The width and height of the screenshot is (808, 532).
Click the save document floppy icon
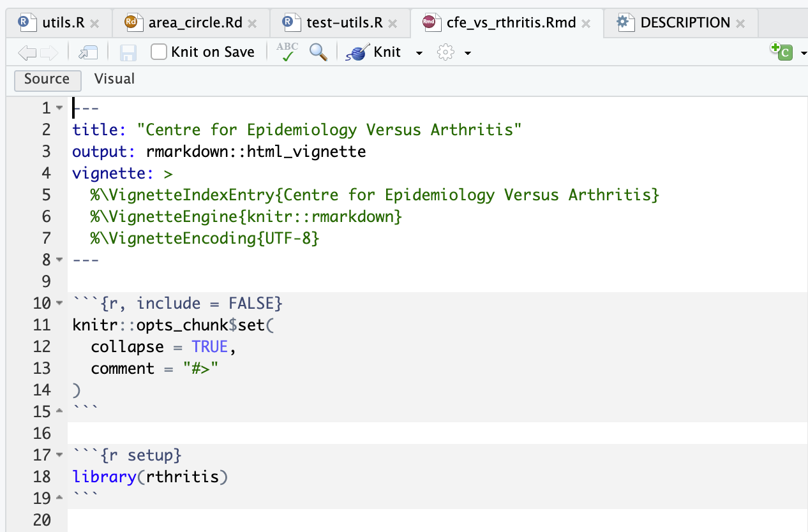[x=128, y=52]
